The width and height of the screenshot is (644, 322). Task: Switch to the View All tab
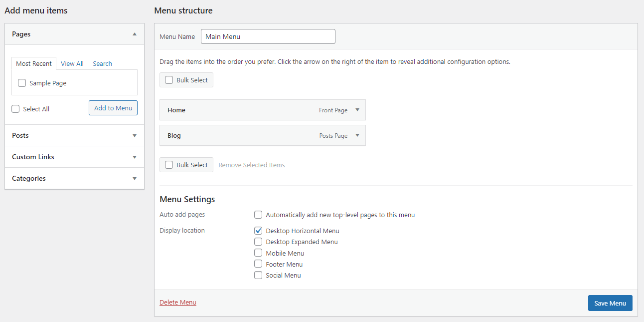72,63
